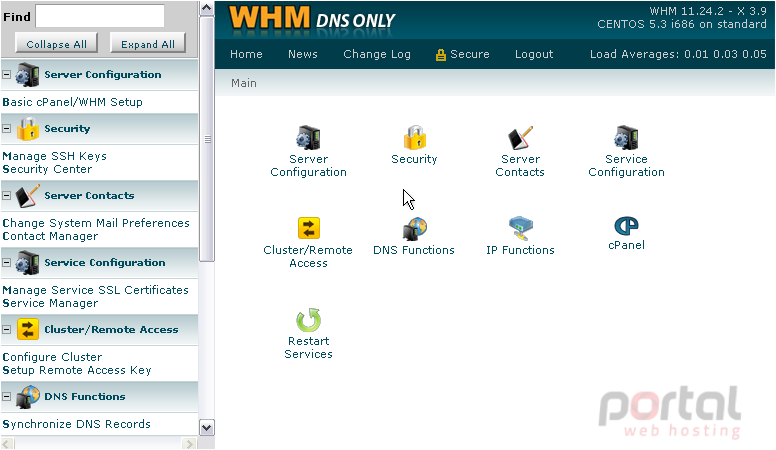Viewport: 776px width, 450px height.
Task: Open the Server Configuration icon in main panel
Action: pos(308,138)
